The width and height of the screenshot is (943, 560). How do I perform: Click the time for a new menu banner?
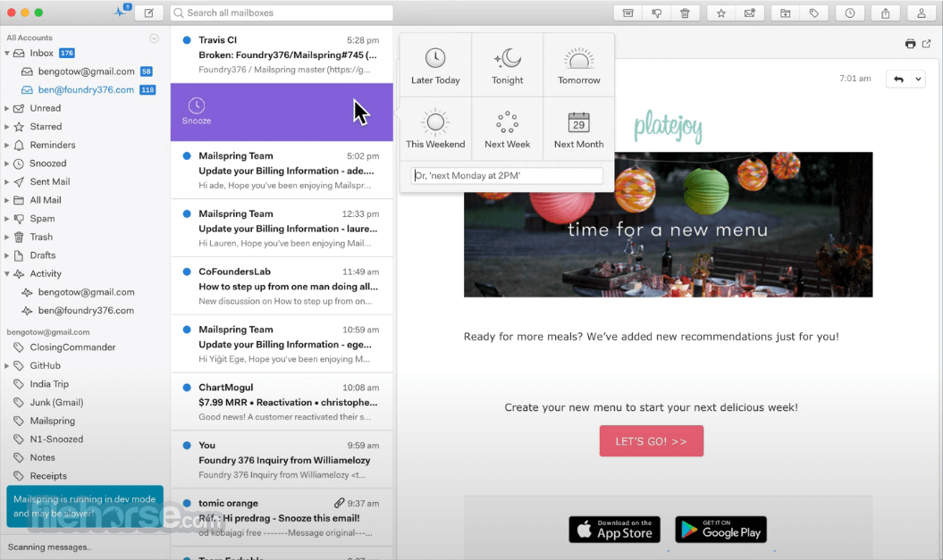(x=668, y=224)
